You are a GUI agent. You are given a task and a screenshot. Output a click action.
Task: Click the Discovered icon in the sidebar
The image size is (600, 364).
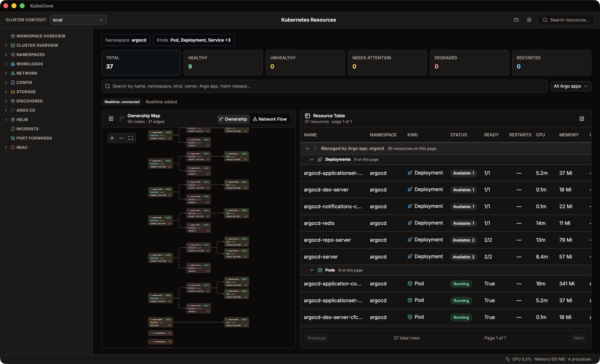tap(13, 101)
